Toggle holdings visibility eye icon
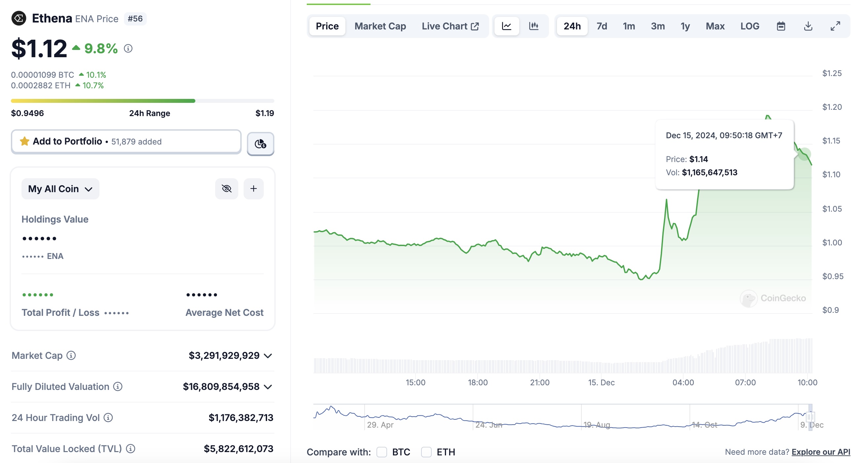This screenshot has width=868, height=463. (x=227, y=189)
